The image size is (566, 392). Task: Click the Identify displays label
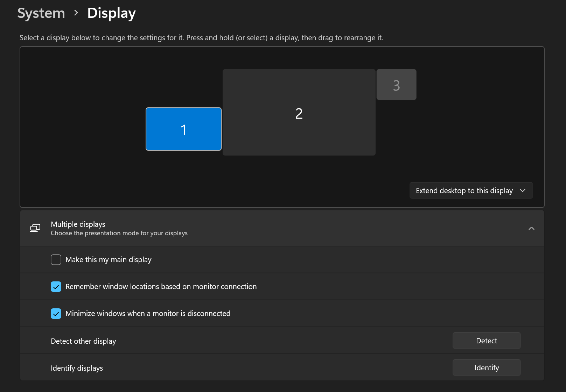77,368
